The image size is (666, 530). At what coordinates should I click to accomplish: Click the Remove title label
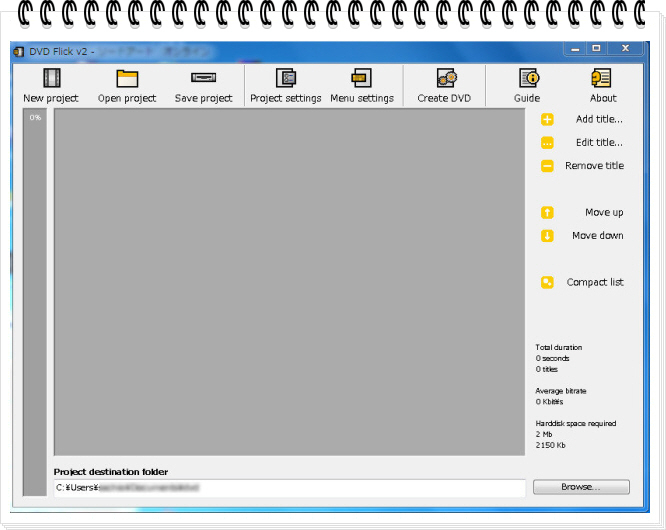tap(594, 166)
